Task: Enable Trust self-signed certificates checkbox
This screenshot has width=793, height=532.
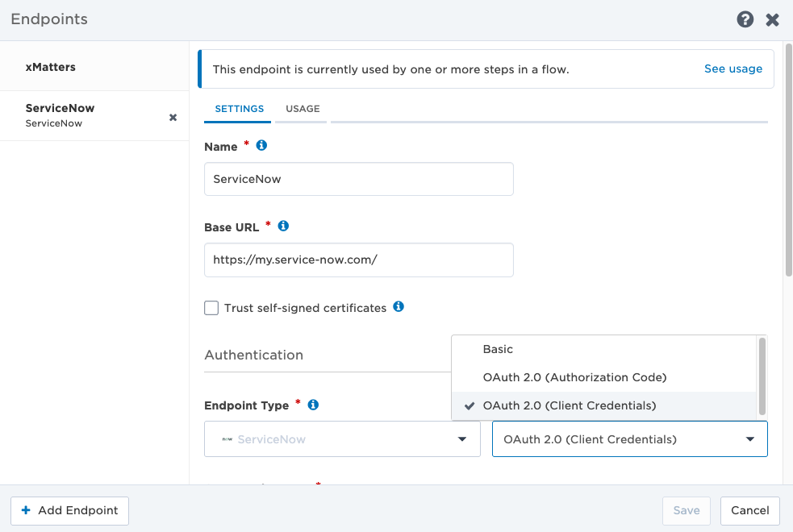Action: (211, 308)
